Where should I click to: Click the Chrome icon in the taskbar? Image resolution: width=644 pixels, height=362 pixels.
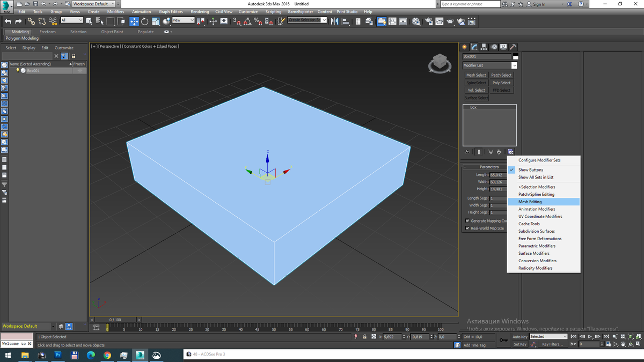click(x=107, y=355)
